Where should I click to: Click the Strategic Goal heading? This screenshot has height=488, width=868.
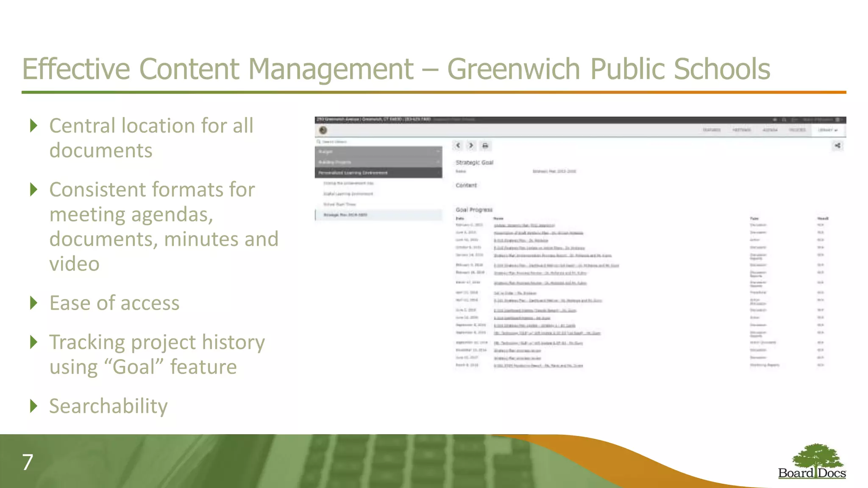tap(474, 163)
